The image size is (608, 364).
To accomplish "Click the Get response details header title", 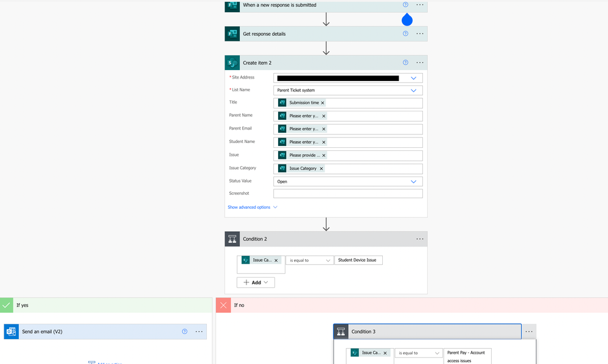I will [264, 33].
